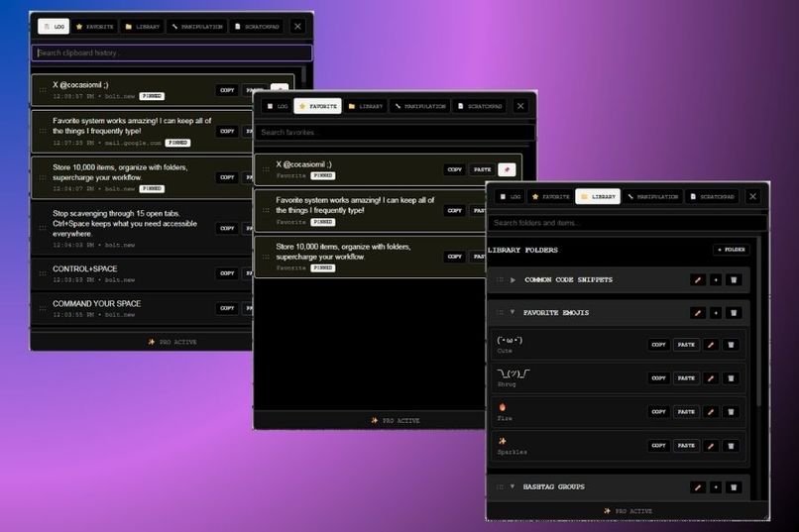Copy the Shrug item

658,378
